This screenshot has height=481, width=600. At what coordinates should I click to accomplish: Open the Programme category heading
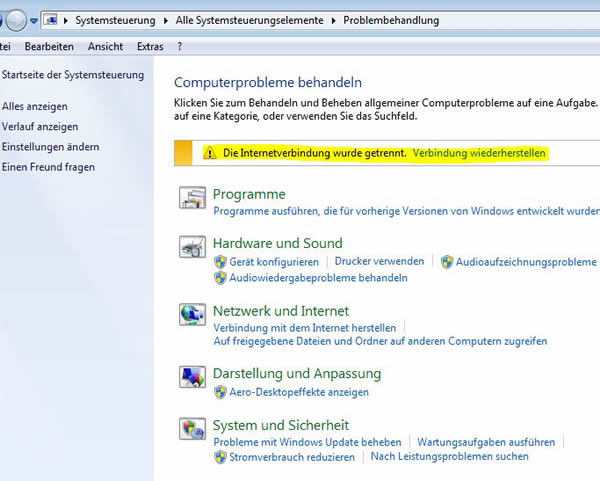point(249,194)
